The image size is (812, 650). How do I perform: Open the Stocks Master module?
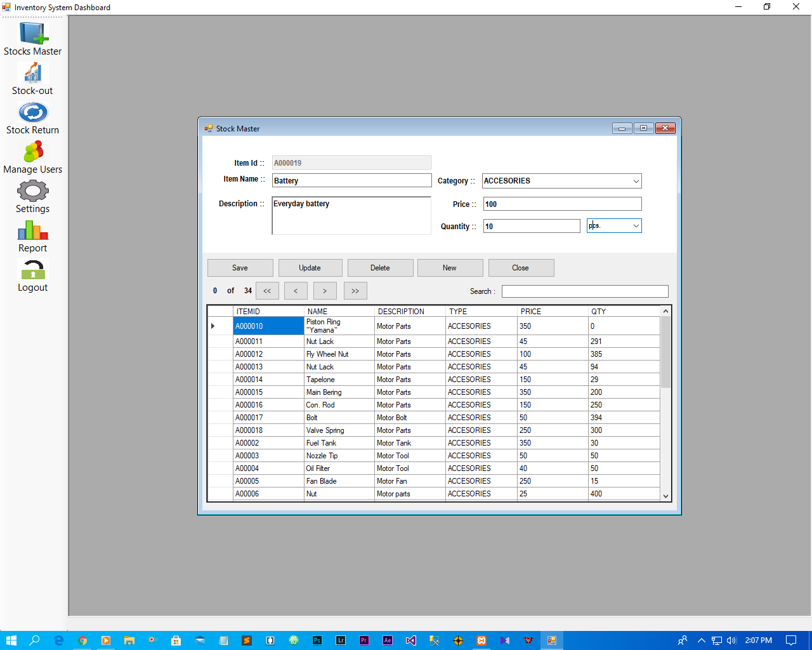point(32,37)
